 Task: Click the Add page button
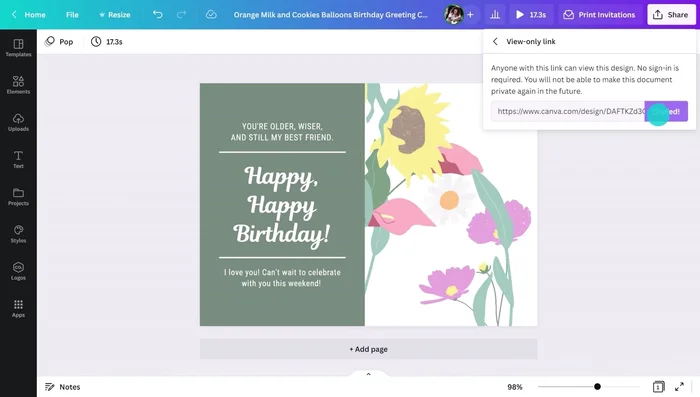coord(368,349)
